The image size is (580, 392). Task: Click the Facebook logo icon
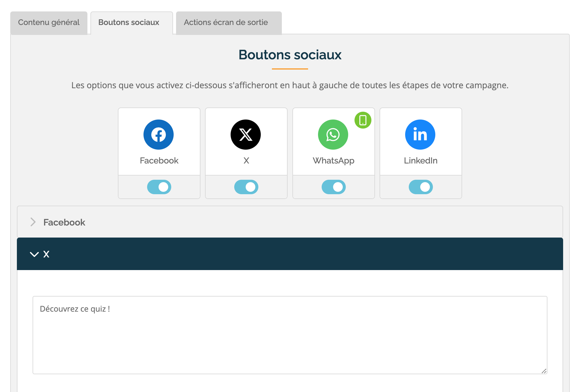click(x=159, y=135)
